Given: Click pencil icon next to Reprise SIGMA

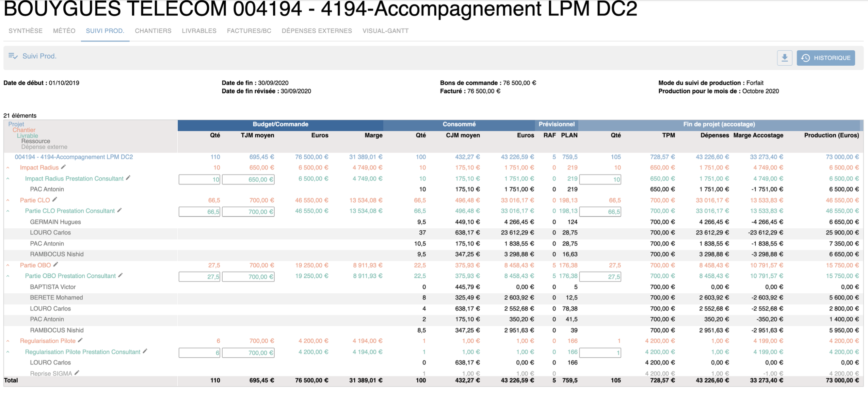Looking at the screenshot, I should click(x=77, y=373).
